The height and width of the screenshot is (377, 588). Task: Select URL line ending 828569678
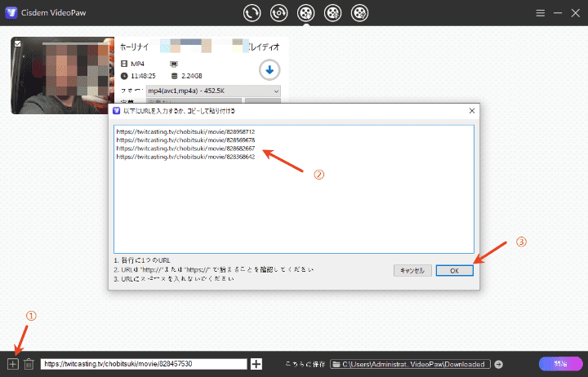(185, 140)
